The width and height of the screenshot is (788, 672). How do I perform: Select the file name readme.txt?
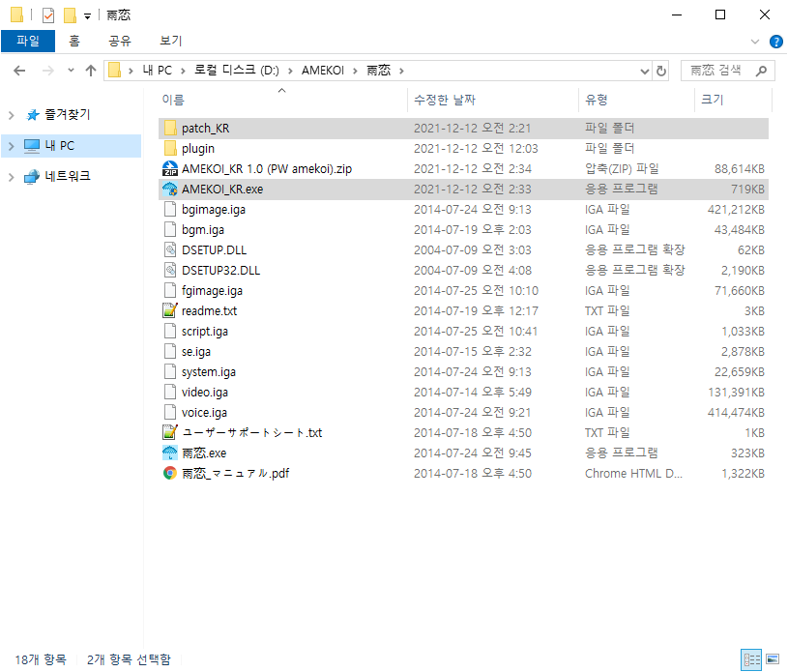pos(209,311)
